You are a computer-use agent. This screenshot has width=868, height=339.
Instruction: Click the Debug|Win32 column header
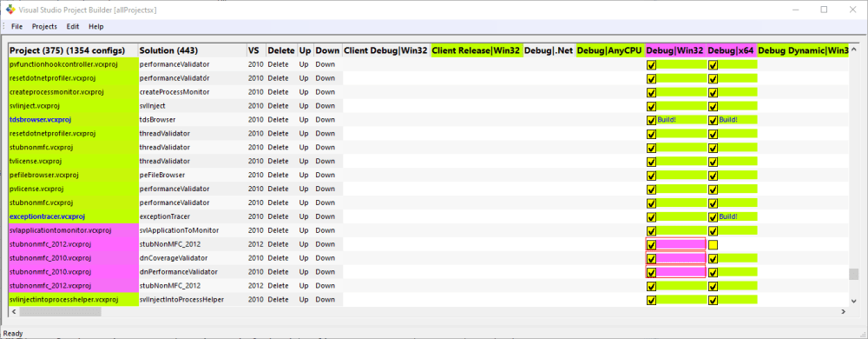tap(676, 50)
